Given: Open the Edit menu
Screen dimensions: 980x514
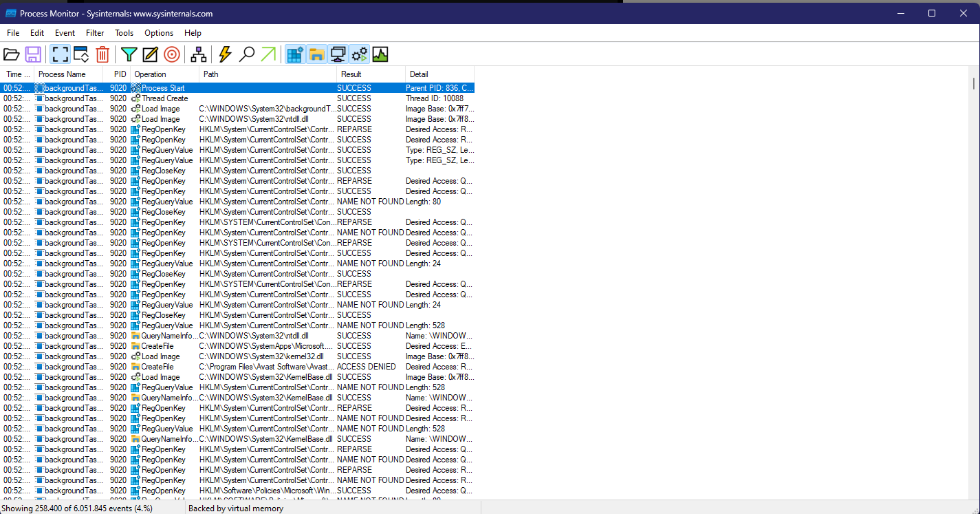Looking at the screenshot, I should point(37,33).
